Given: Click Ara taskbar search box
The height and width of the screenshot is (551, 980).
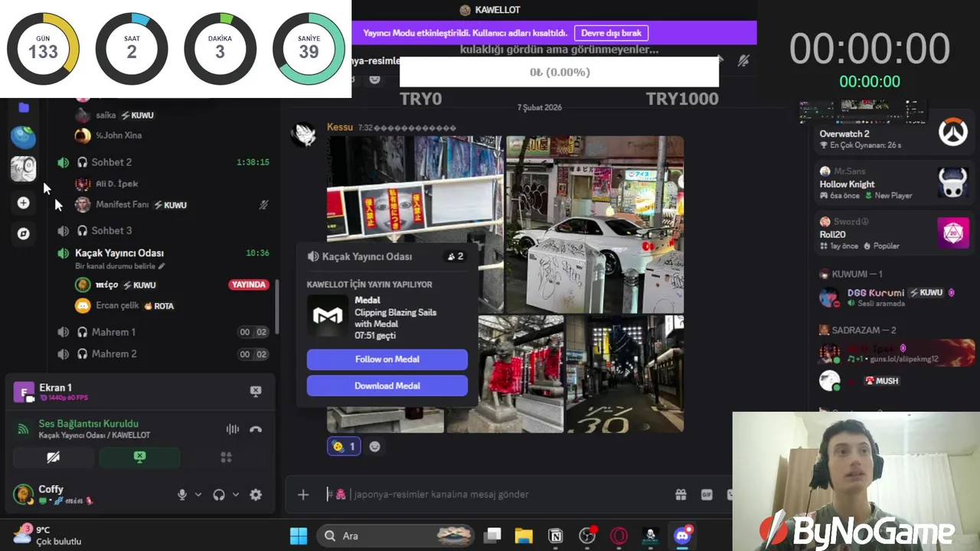Looking at the screenshot, I should coord(396,536).
